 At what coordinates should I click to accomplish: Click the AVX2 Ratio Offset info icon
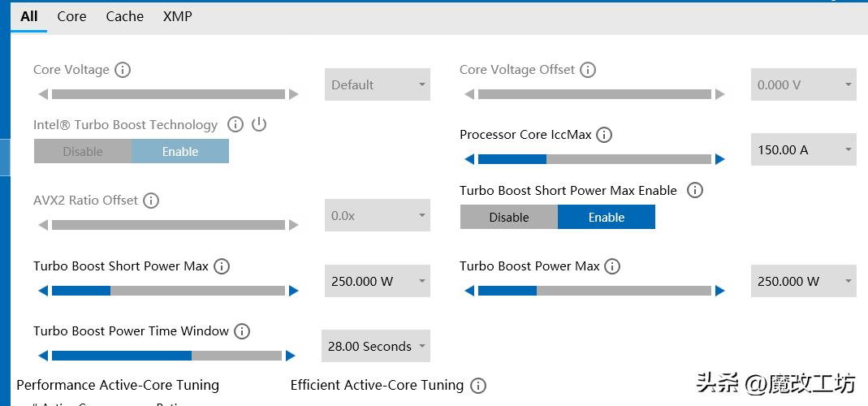[x=151, y=201]
